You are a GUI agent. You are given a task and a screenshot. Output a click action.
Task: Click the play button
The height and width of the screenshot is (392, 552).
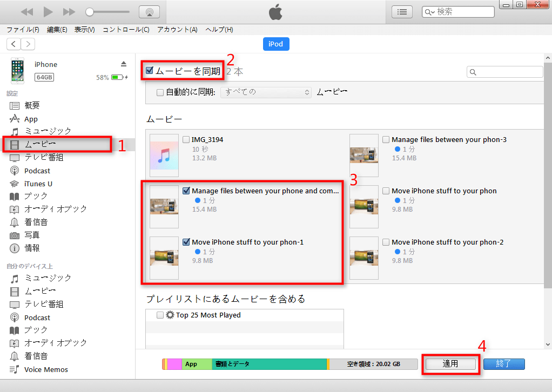tap(48, 12)
